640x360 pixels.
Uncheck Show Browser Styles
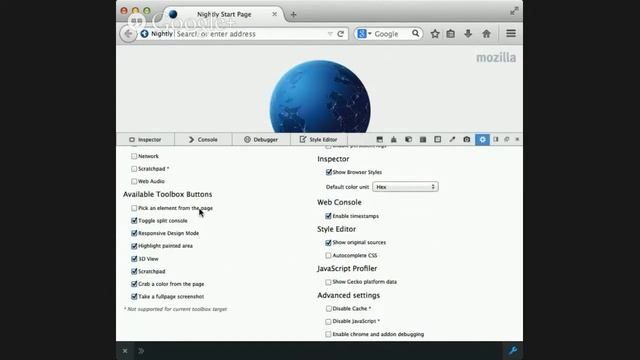click(329, 172)
